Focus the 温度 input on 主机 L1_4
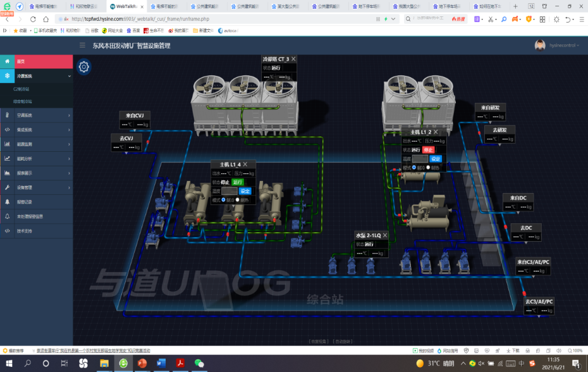The image size is (588, 372). [x=230, y=191]
